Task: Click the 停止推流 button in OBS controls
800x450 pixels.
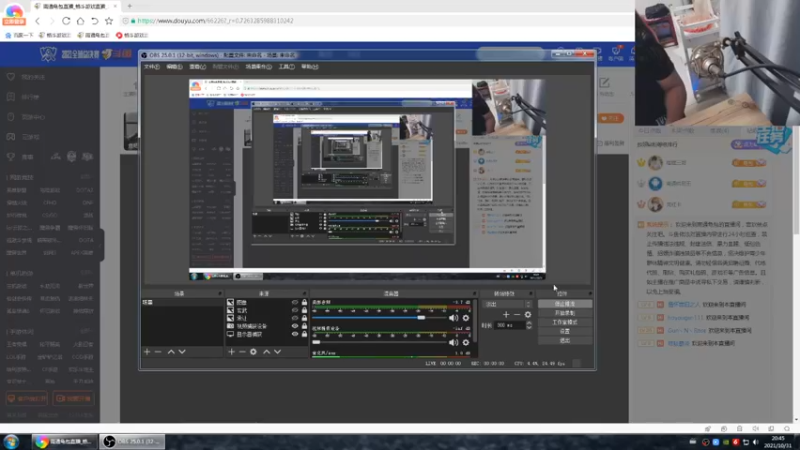Action: (x=565, y=304)
